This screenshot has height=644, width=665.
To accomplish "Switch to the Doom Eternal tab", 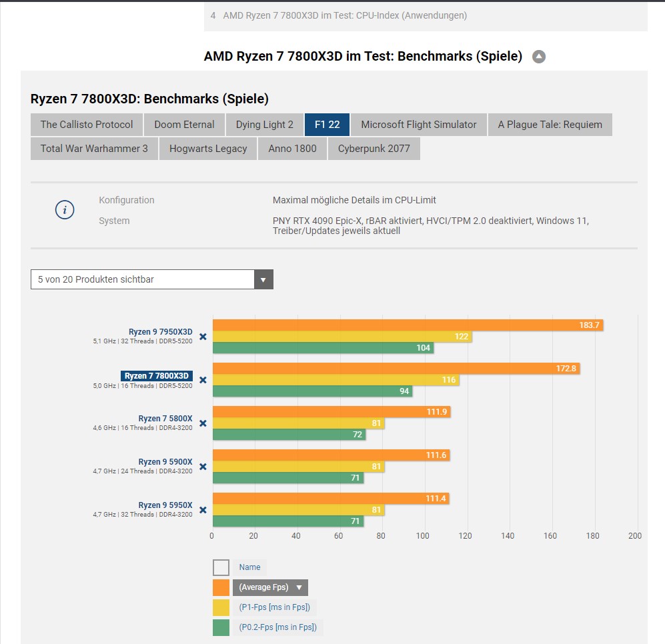I will pos(184,125).
